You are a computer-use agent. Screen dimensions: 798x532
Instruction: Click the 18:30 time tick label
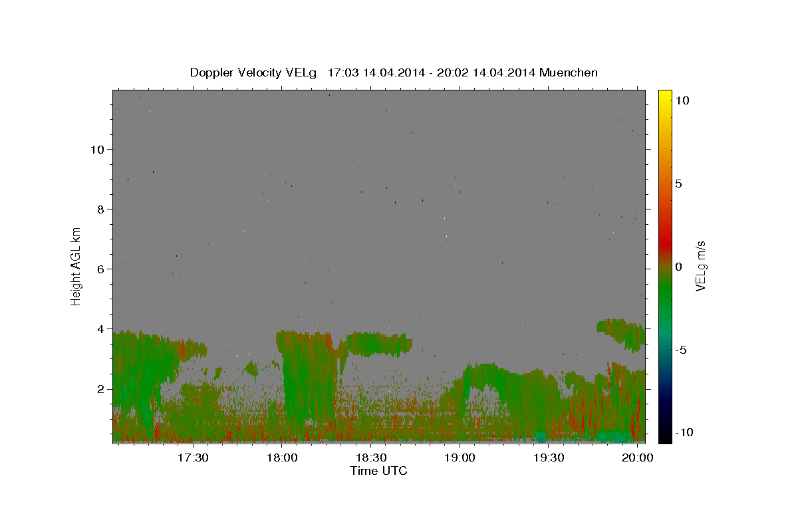pos(371,458)
